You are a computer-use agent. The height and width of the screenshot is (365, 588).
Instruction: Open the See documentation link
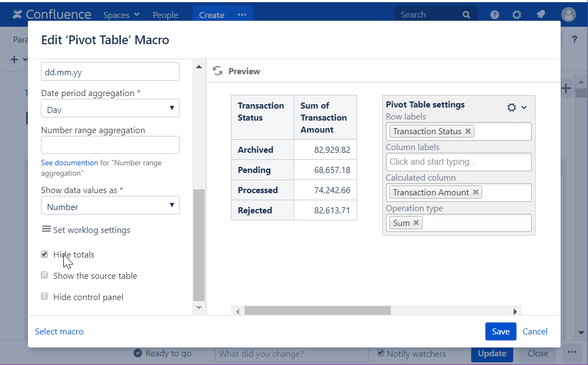click(x=69, y=162)
